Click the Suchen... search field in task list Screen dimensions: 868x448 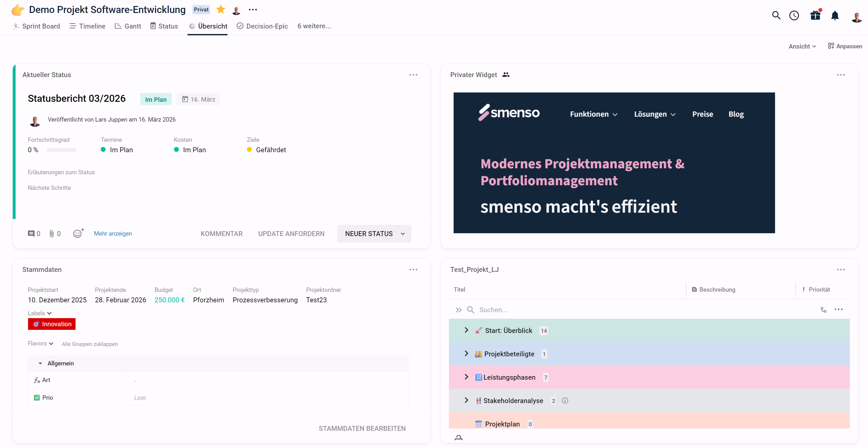[x=493, y=310]
